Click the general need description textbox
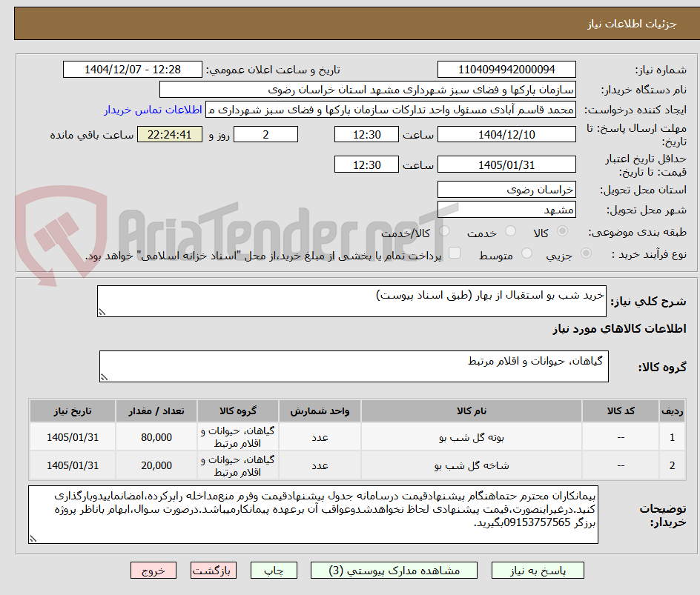This screenshot has width=700, height=595. click(x=351, y=302)
